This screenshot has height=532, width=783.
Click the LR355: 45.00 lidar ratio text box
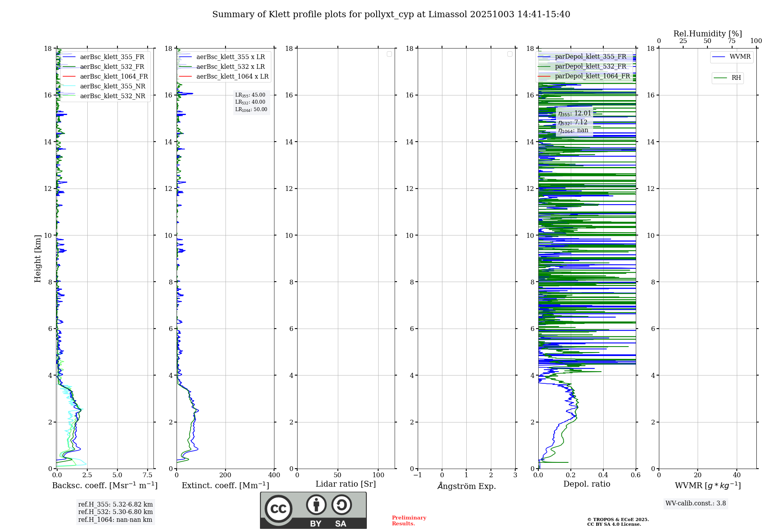(x=251, y=95)
